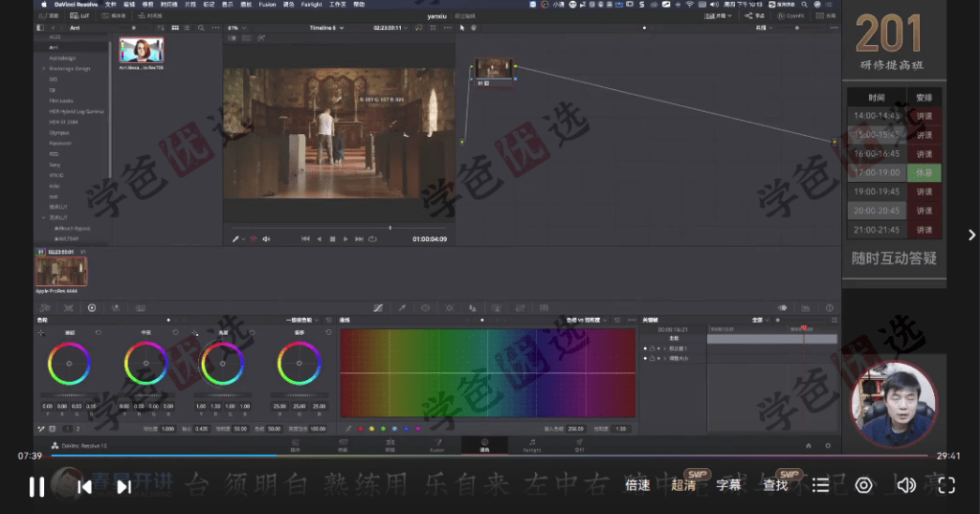Select the Curves palette icon

click(378, 308)
